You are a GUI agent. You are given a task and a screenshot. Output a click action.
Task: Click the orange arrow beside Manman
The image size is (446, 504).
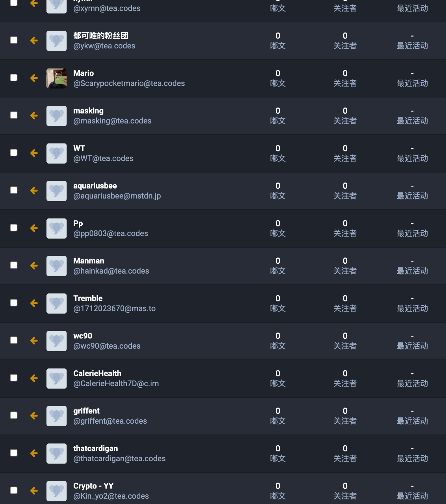click(34, 266)
